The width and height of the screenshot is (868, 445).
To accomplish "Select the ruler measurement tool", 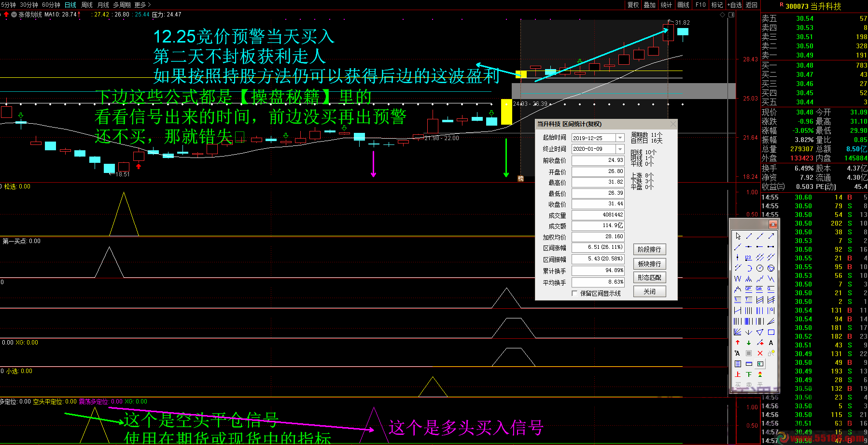I will pyautogui.click(x=748, y=363).
